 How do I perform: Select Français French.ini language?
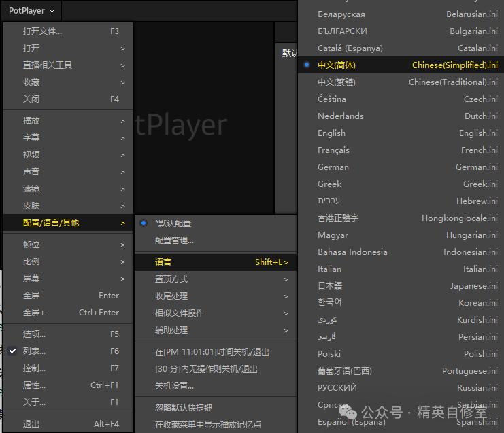pos(334,150)
